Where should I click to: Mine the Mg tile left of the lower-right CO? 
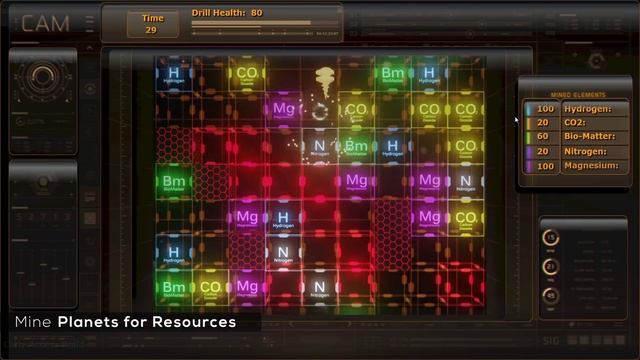[x=429, y=218]
